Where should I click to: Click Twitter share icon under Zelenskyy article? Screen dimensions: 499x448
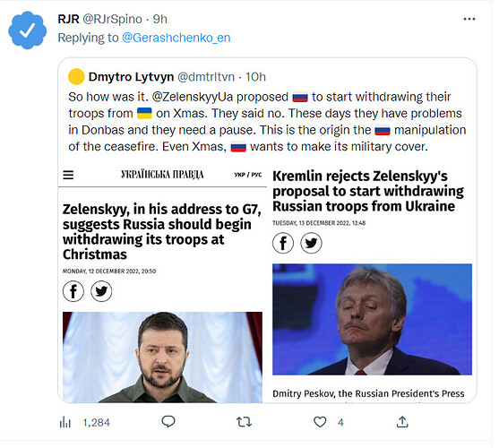(101, 291)
